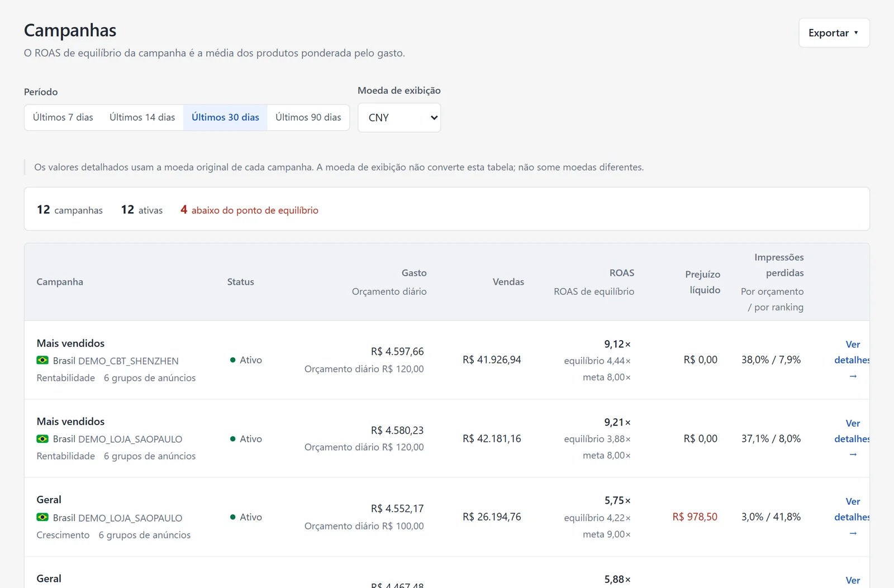Click the Brazil flag in Mais vendidos DEMO_LOJA_SAOPAULO row
The width and height of the screenshot is (894, 588).
pos(42,439)
